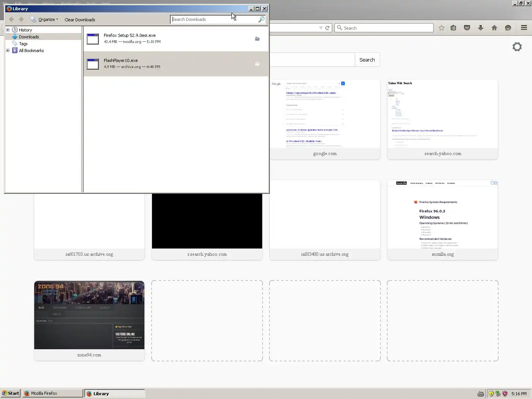Select Firefox Setup 52.9.0esr.exe download
532x399 pixels.
[176, 39]
